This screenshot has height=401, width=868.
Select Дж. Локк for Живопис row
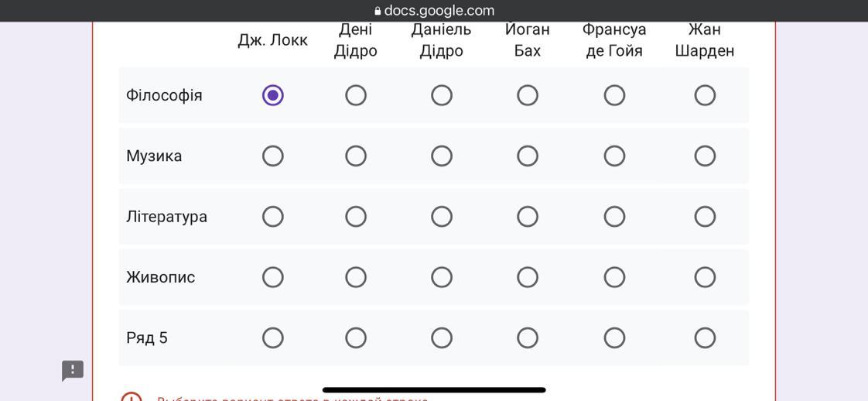(273, 277)
